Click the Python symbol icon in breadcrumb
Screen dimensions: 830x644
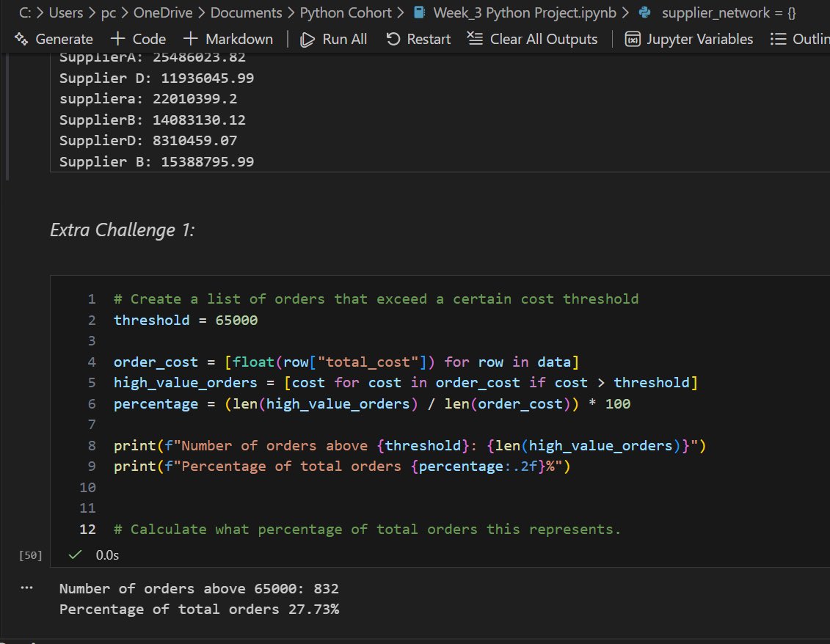point(645,12)
